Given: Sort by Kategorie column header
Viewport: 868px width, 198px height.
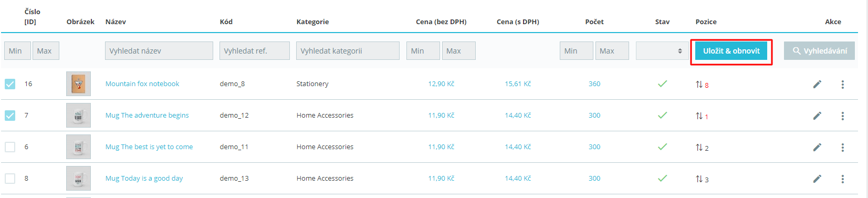Looking at the screenshot, I should (x=312, y=22).
